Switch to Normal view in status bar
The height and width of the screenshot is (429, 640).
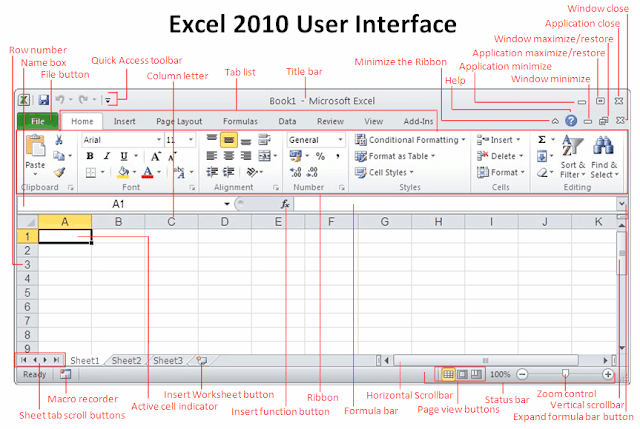(448, 374)
